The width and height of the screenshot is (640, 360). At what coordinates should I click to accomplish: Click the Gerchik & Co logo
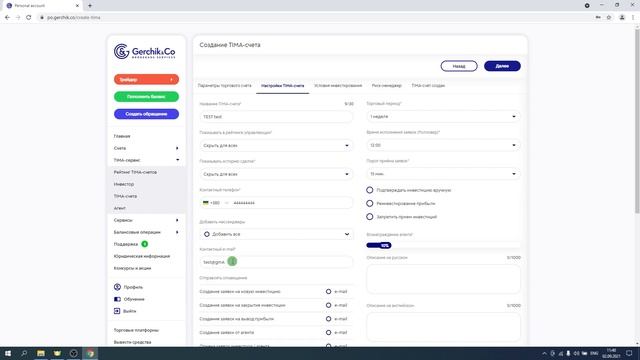pyautogui.click(x=144, y=51)
